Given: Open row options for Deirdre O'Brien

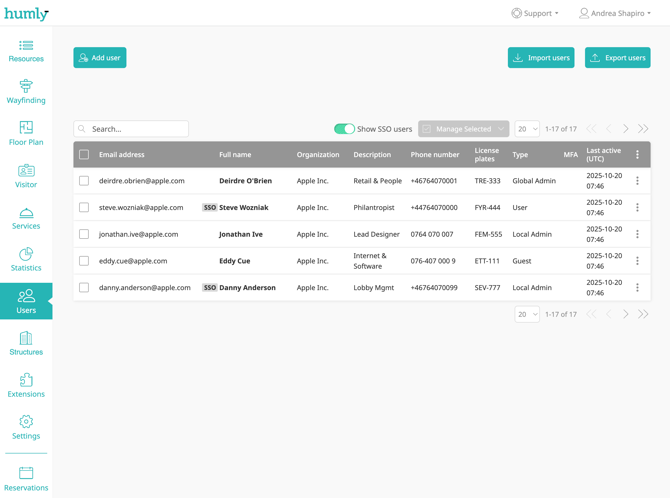Looking at the screenshot, I should pos(637,181).
